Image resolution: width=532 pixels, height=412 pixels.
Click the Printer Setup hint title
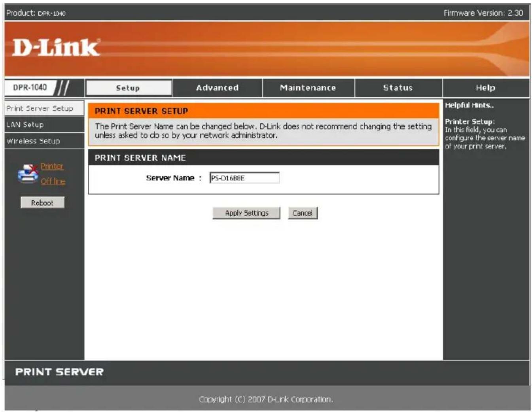tap(470, 121)
